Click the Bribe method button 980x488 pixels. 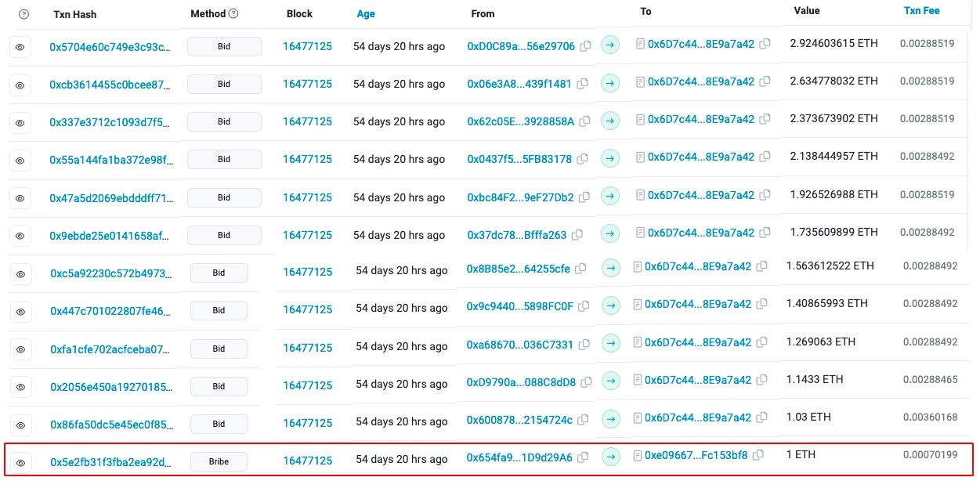click(x=219, y=461)
